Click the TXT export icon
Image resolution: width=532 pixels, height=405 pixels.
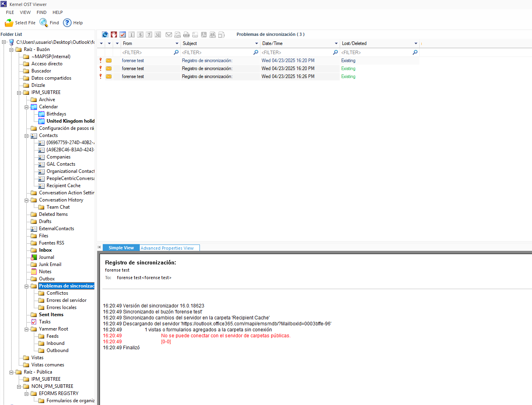pyautogui.click(x=186, y=35)
